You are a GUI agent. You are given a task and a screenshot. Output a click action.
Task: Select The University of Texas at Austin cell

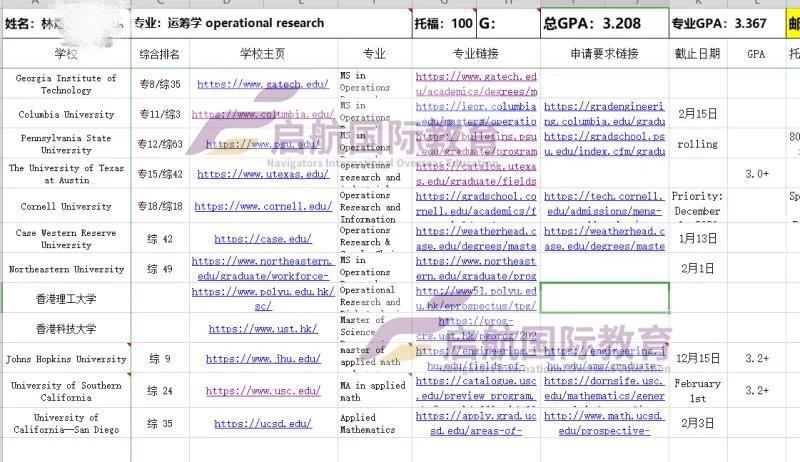pyautogui.click(x=66, y=174)
